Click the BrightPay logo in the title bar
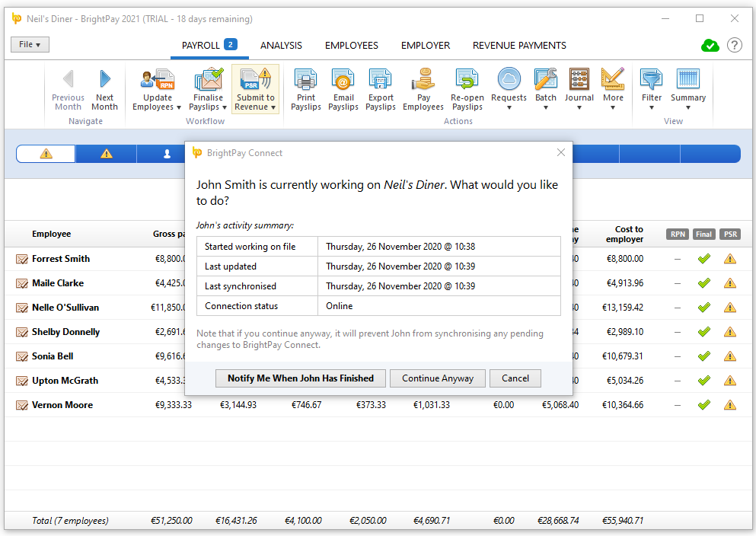Viewport: 756px width, 536px height. tap(17, 19)
